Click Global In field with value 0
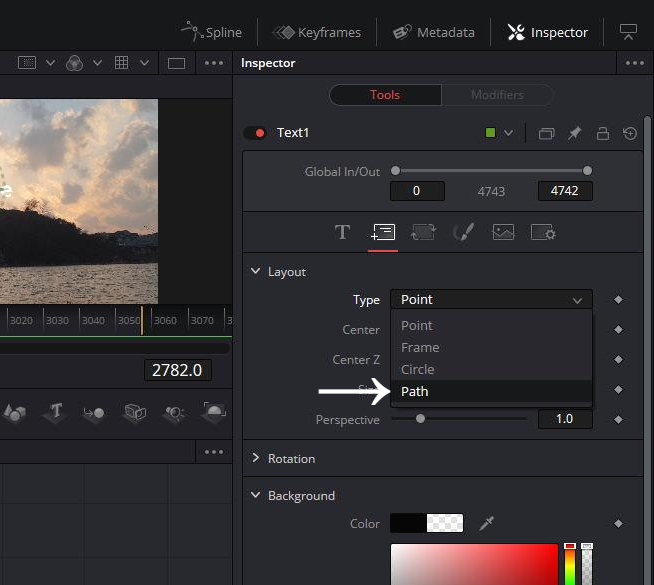 point(417,191)
